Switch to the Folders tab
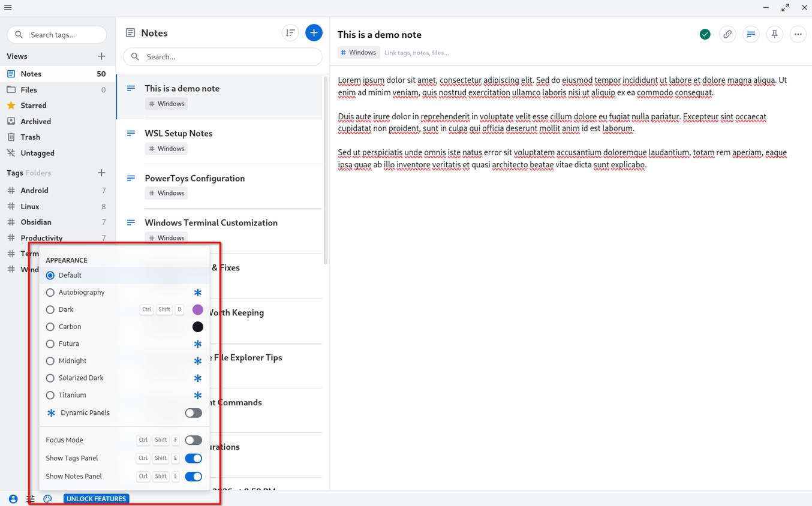 (38, 173)
